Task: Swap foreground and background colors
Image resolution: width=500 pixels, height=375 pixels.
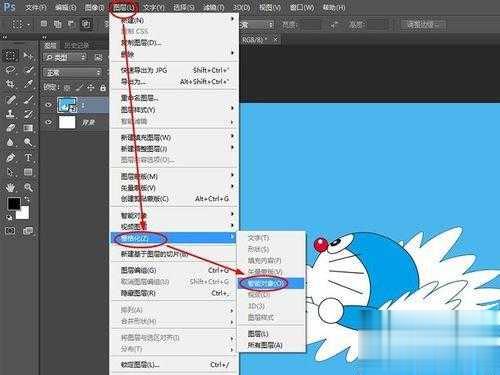Action: [27, 200]
